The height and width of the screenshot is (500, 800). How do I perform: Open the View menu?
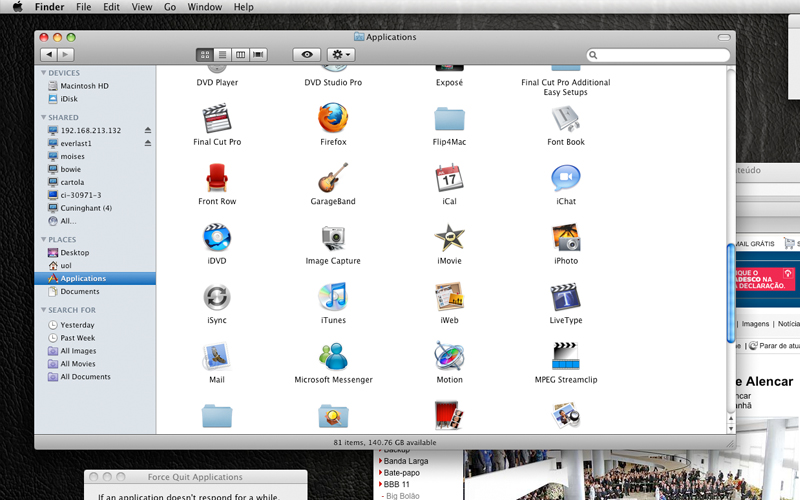point(142,7)
